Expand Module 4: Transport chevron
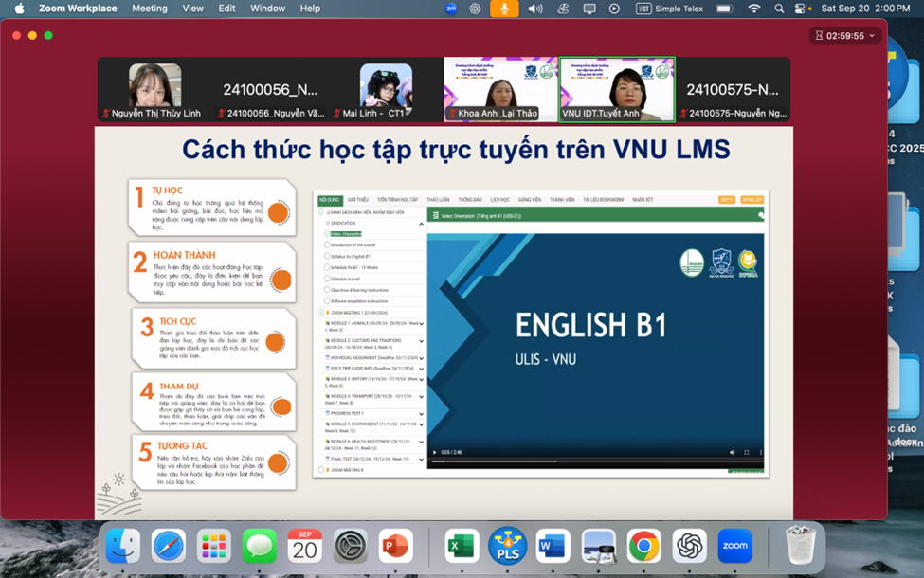This screenshot has width=924, height=578. coord(421,396)
